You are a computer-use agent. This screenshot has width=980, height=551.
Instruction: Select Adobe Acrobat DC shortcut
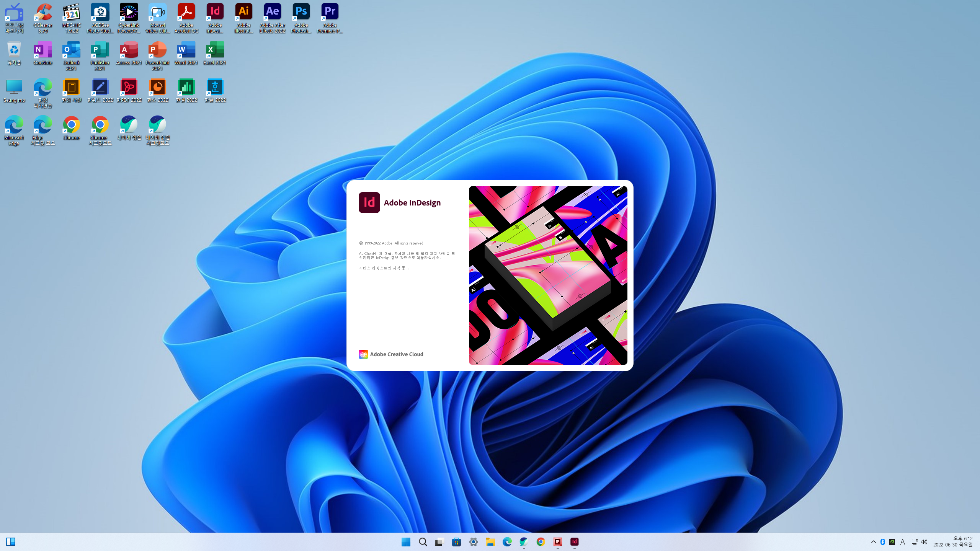coord(186,18)
